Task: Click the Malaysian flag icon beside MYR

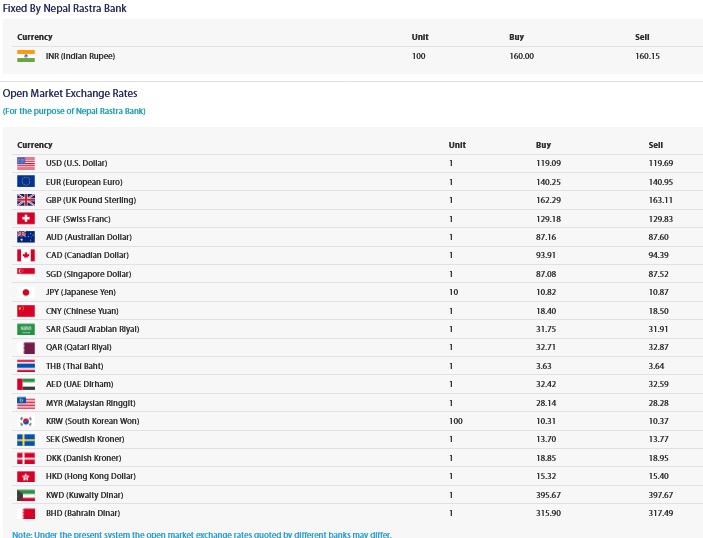Action: [x=26, y=403]
